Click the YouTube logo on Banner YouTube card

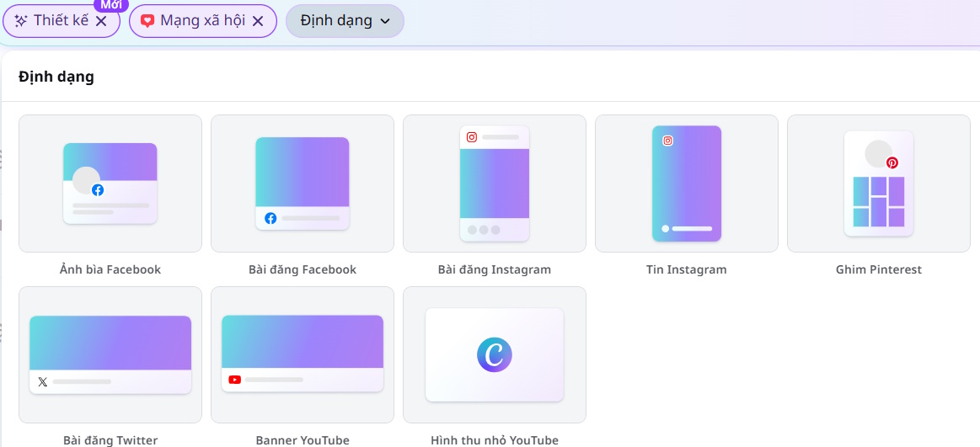coord(235,380)
